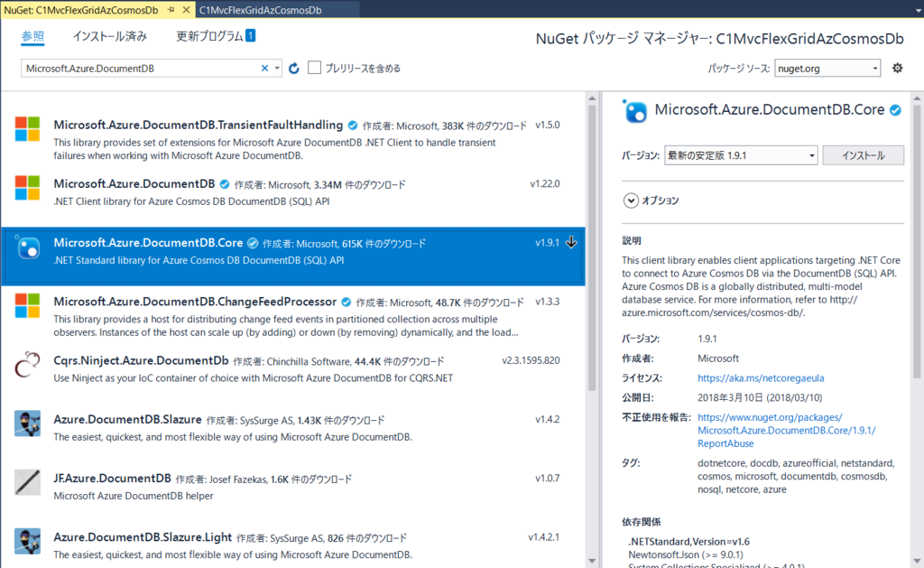Open the ReportAbuse nuget.org link

pos(786,431)
